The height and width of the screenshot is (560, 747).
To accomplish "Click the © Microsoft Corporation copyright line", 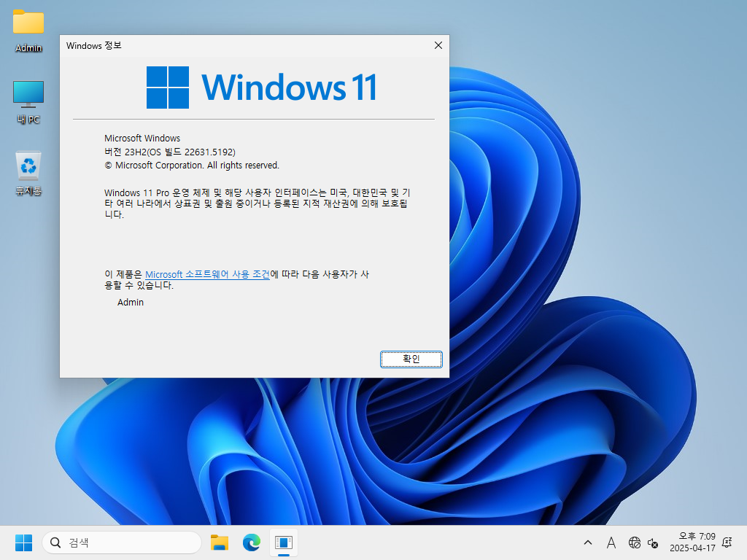I will coord(192,166).
